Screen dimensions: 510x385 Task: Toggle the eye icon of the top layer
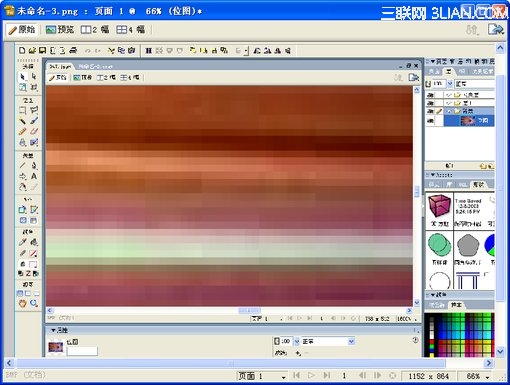coord(431,95)
